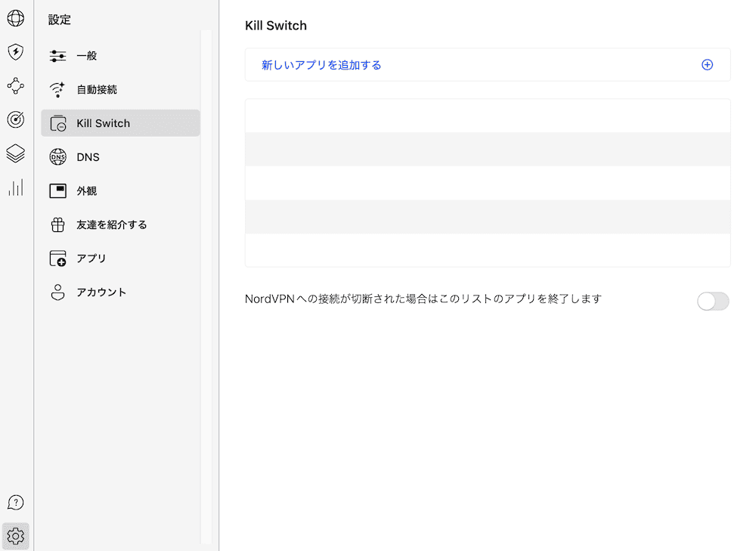The height and width of the screenshot is (551, 756).
Task: Click the 新しいアプリを追加する link
Action: coord(321,65)
